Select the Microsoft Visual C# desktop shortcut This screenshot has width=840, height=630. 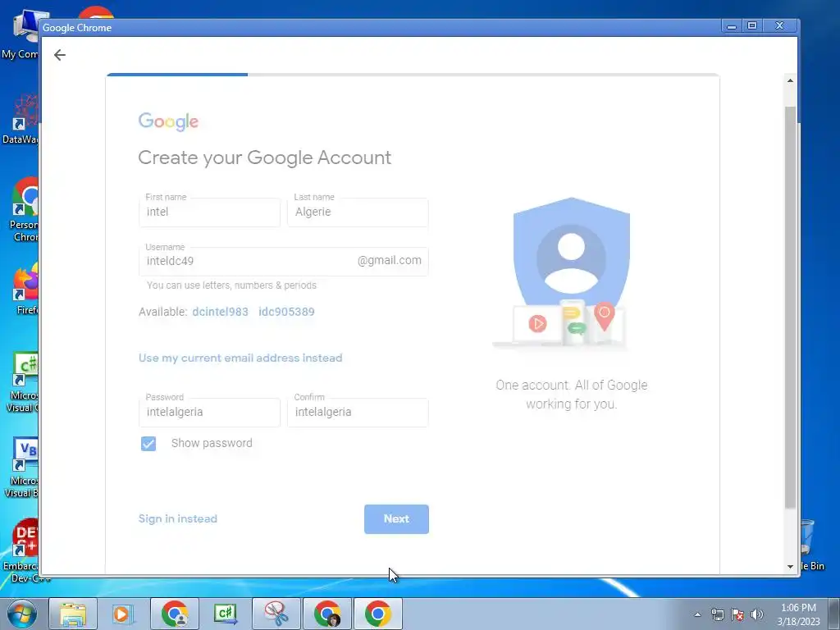[x=22, y=382]
